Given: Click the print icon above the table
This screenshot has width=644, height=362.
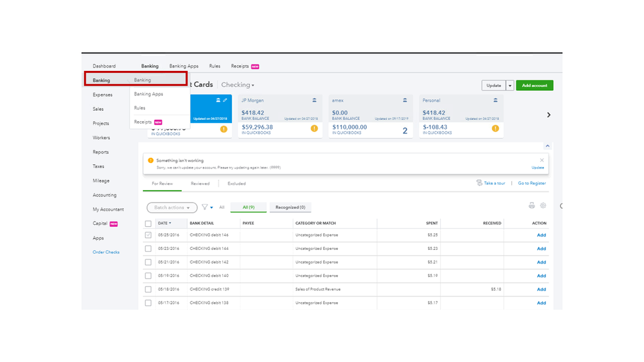Looking at the screenshot, I should [x=531, y=205].
